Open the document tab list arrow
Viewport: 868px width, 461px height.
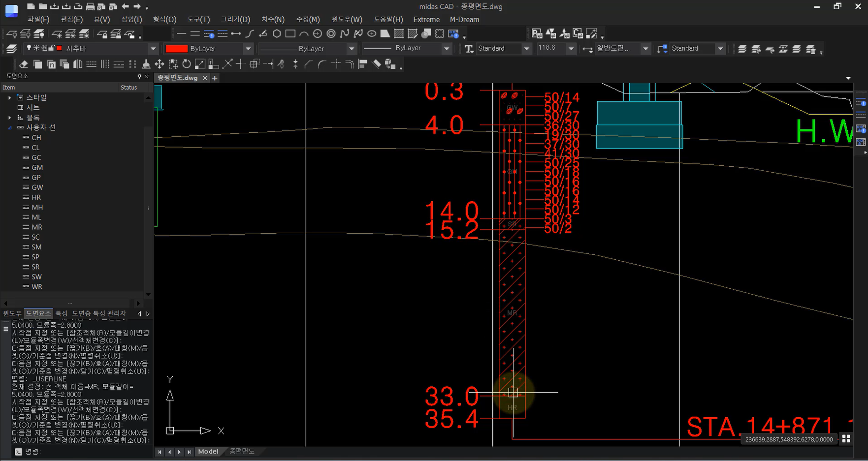coord(848,78)
